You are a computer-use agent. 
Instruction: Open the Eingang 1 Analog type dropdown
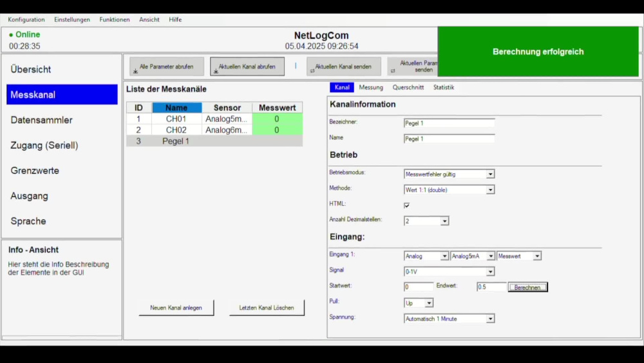tap(426, 256)
